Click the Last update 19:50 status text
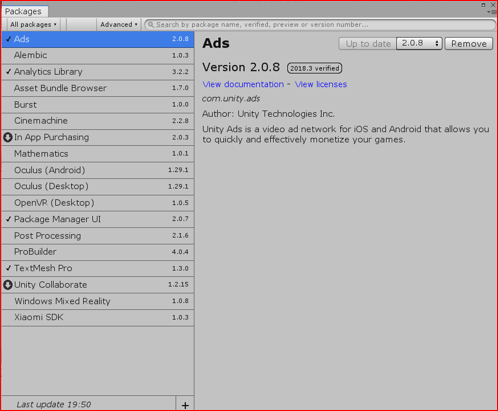Image resolution: width=498 pixels, height=411 pixels. tap(54, 405)
